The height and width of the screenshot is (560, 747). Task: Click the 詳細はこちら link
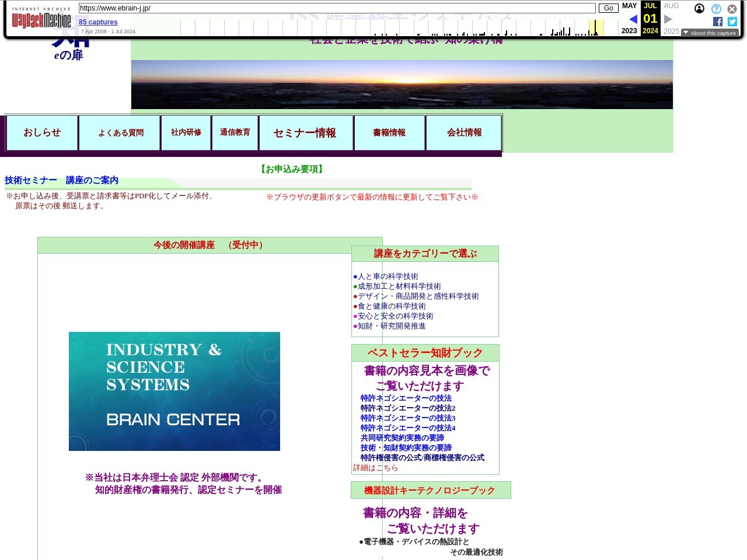pos(375,468)
